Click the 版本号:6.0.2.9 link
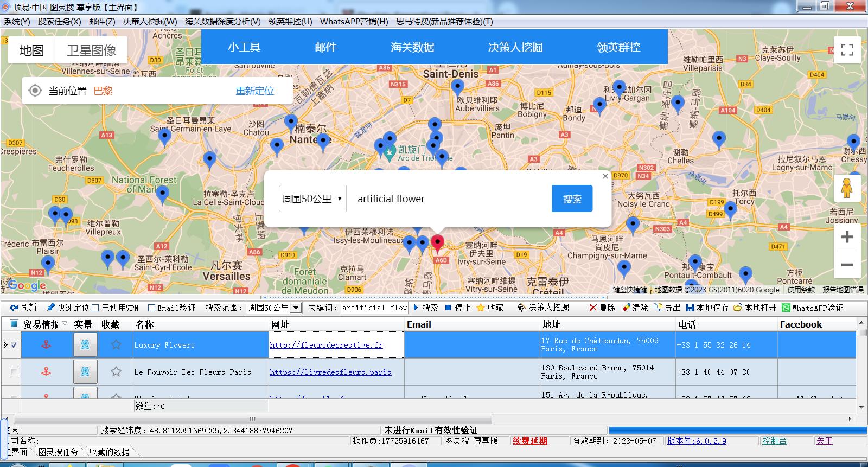Screen dimensions: 868x467 pyautogui.click(x=697, y=440)
